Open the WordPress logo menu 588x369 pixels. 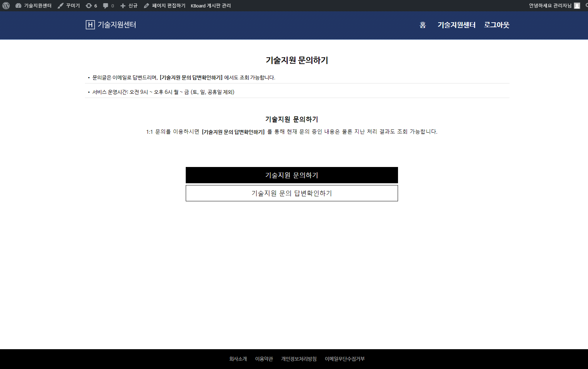click(6, 6)
